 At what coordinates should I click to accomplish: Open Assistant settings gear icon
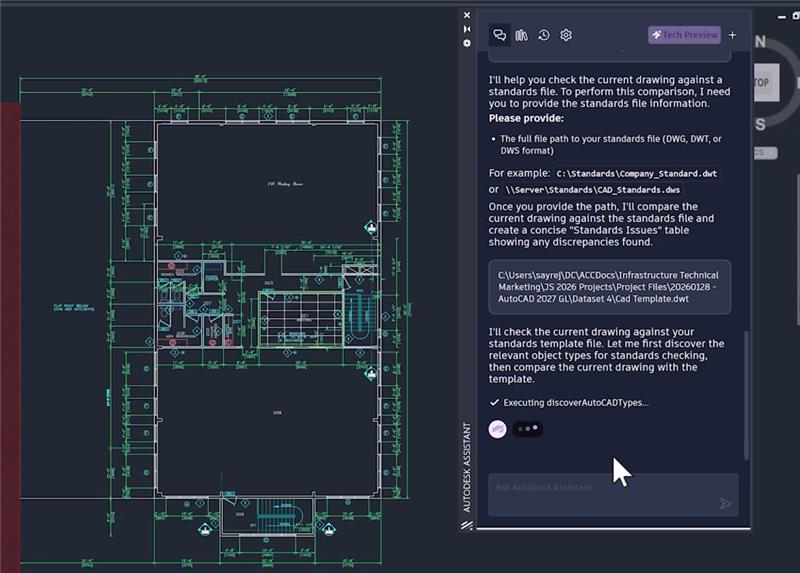coord(566,35)
